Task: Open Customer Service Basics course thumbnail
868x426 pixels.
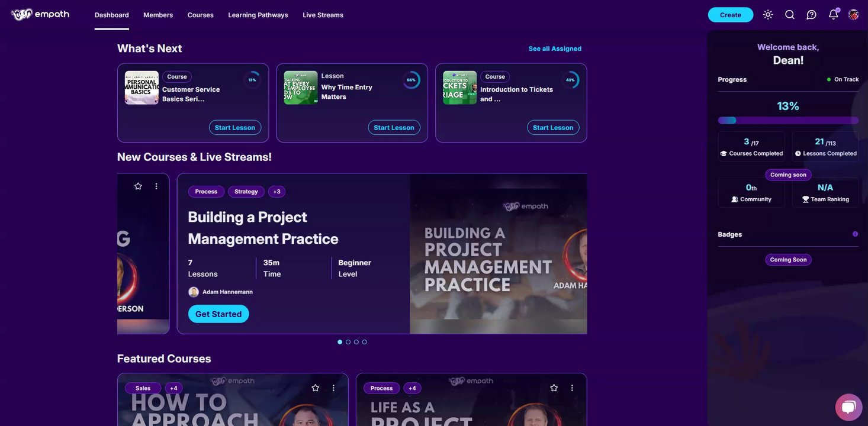Action: [x=142, y=88]
